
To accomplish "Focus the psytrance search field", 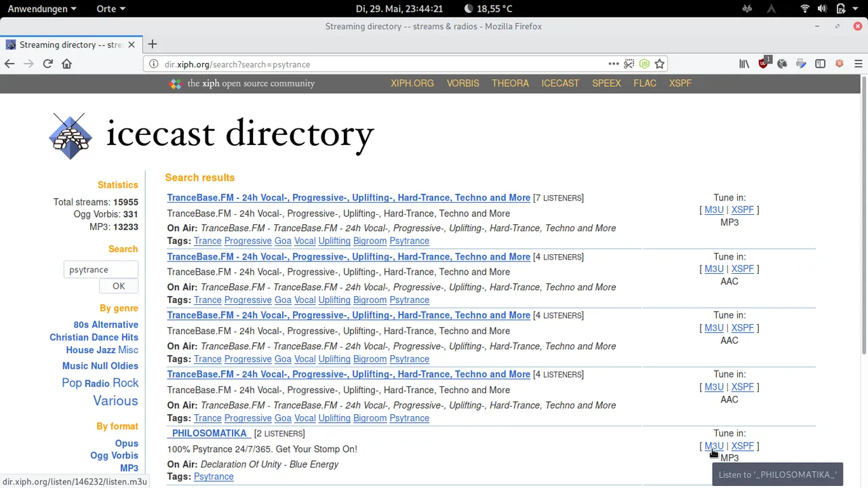I will coord(100,270).
